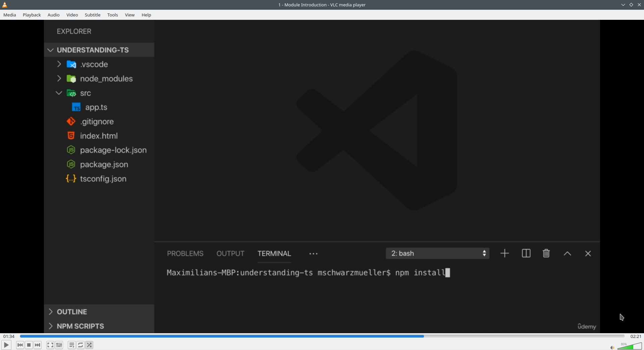Image resolution: width=644 pixels, height=350 pixels.
Task: Click the EXPLORER panel heading
Action: [74, 31]
